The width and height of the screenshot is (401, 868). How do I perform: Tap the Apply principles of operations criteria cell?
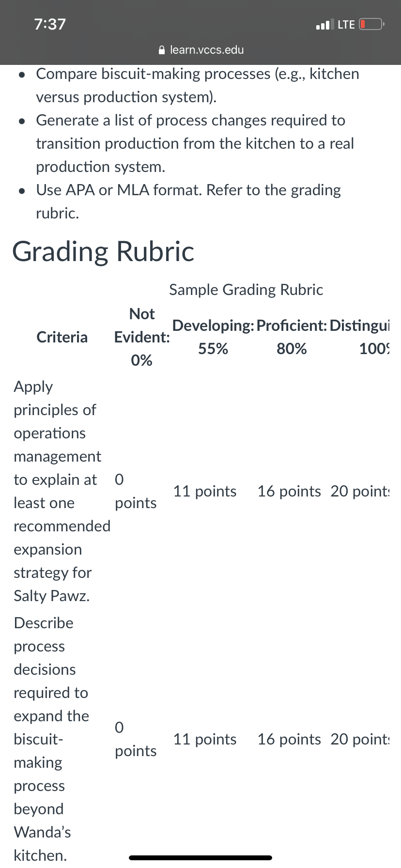[62, 491]
